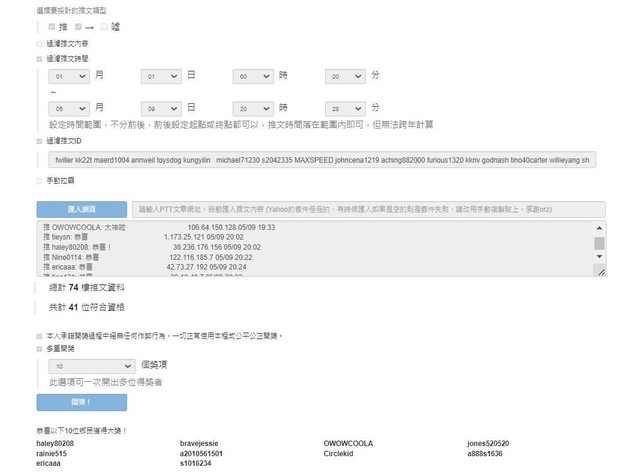The height and width of the screenshot is (473, 640).
Task: Toggle the → arrow comment type checkbox
Action: point(78,27)
